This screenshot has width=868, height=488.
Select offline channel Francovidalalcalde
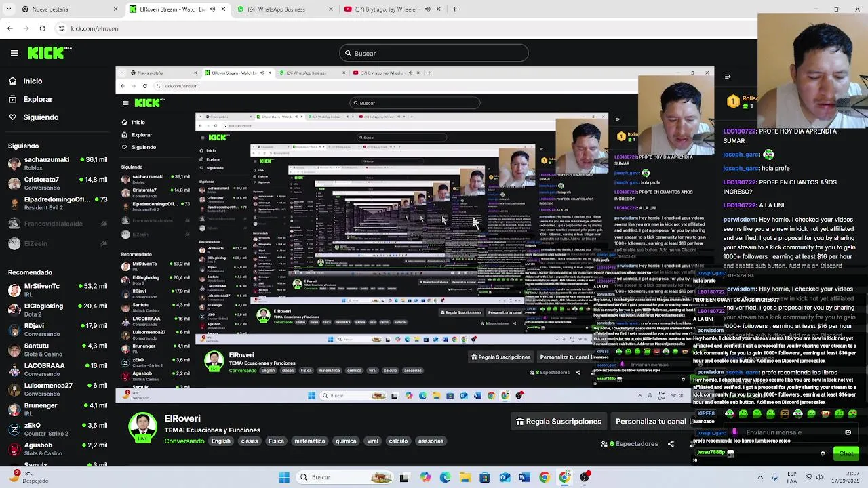pyautogui.click(x=57, y=224)
